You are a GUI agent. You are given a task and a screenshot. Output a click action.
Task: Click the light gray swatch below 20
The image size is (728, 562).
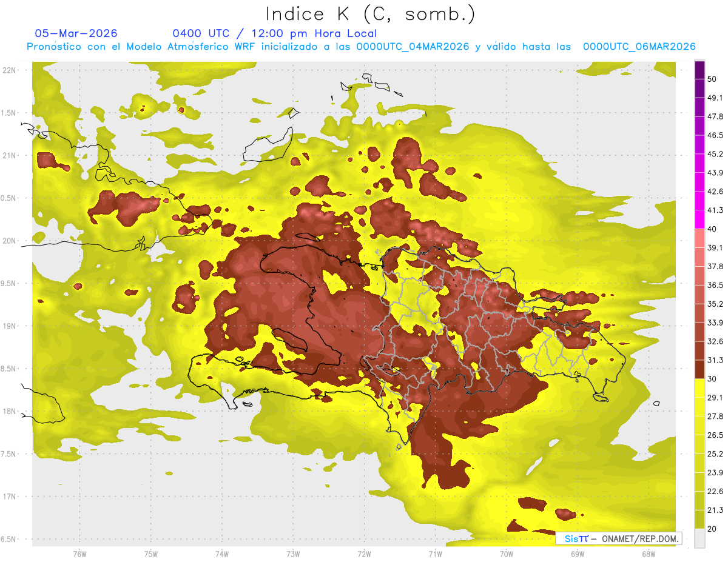[x=699, y=538]
